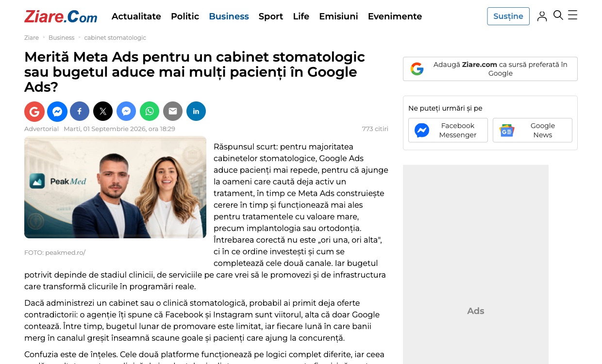Go to Business breadcrumb link

click(62, 38)
